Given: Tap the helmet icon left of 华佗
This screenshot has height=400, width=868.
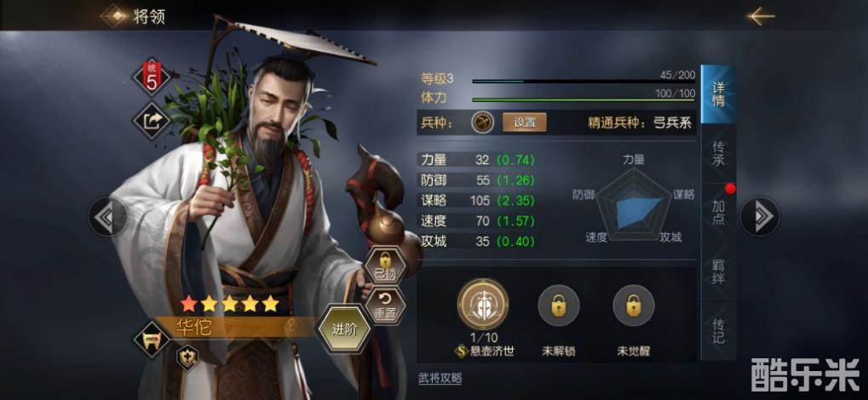Looking at the screenshot, I should (152, 339).
